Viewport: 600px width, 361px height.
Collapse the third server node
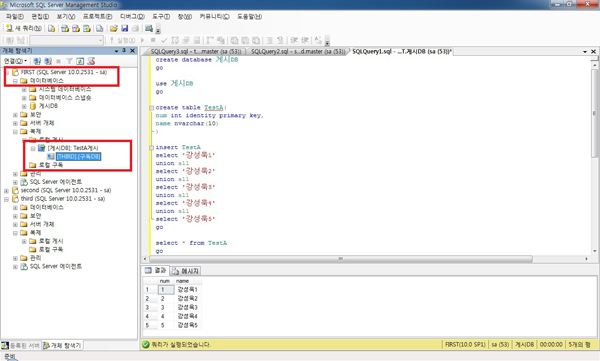click(6, 199)
